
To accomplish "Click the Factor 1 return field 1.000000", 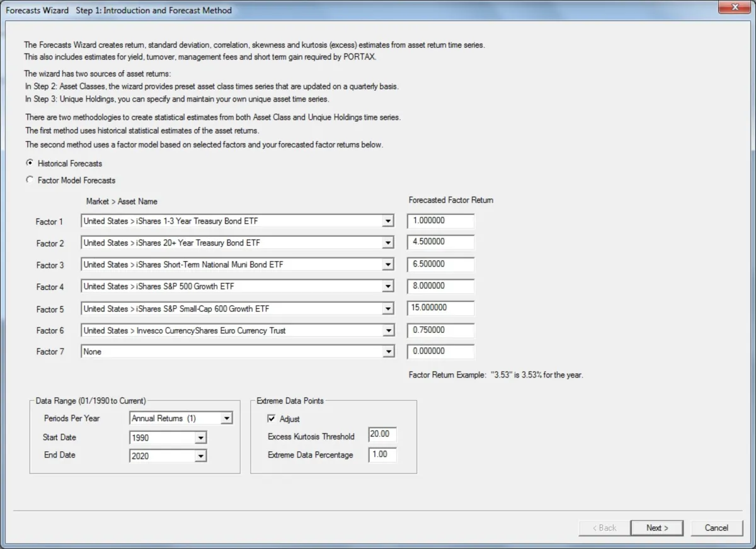I will [x=440, y=221].
